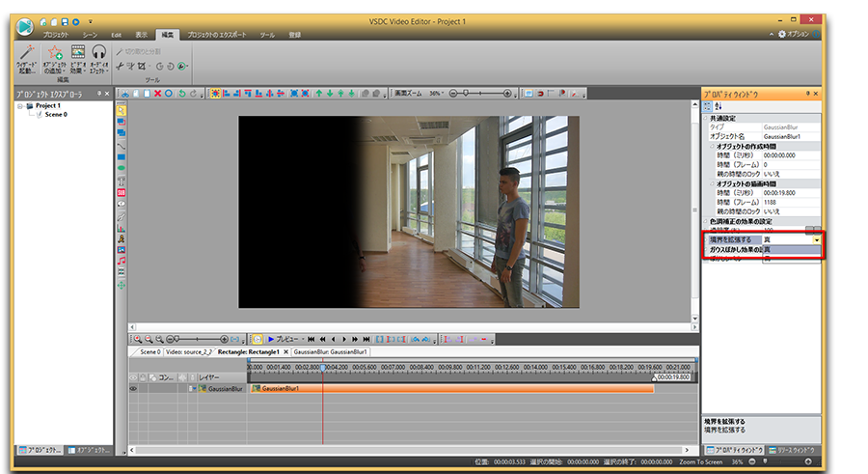Collapse the object drawing time section
This screenshot has width=868, height=474.
(713, 184)
